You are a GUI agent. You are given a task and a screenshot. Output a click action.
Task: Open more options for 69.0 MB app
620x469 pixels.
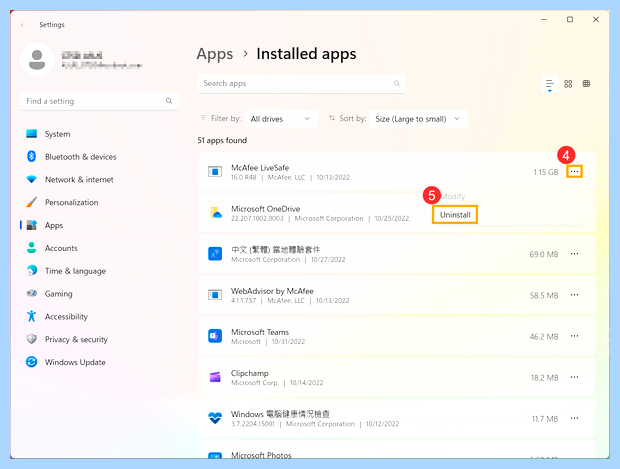(x=575, y=254)
